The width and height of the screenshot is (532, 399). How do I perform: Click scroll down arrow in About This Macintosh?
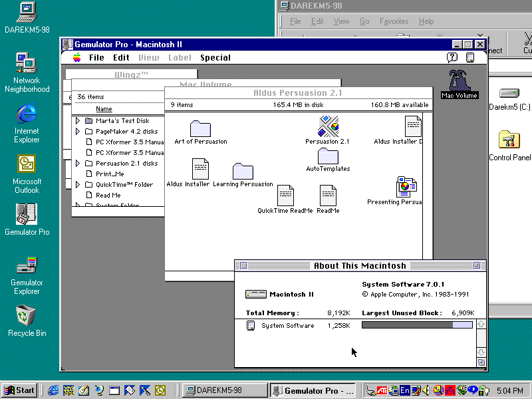481,352
